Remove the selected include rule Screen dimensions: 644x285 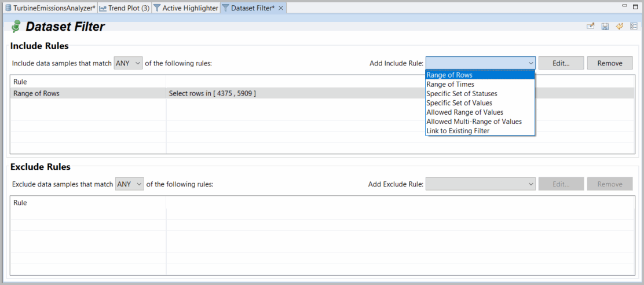609,63
